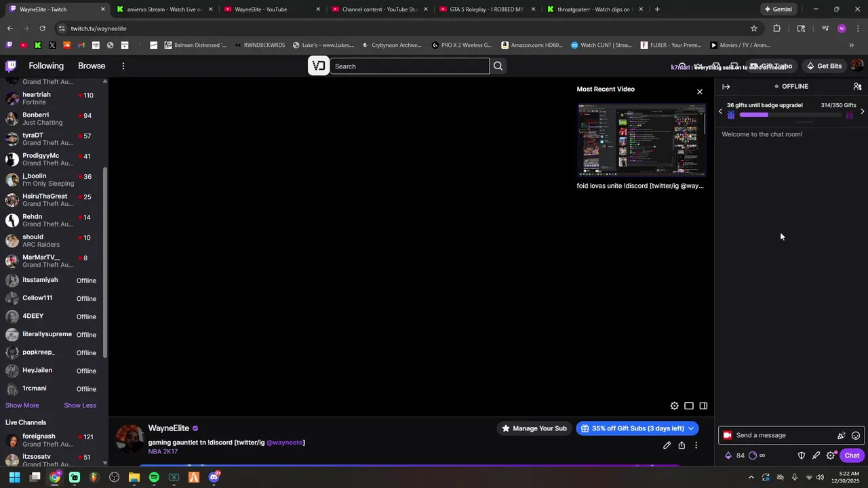Open the Following page

(x=46, y=66)
